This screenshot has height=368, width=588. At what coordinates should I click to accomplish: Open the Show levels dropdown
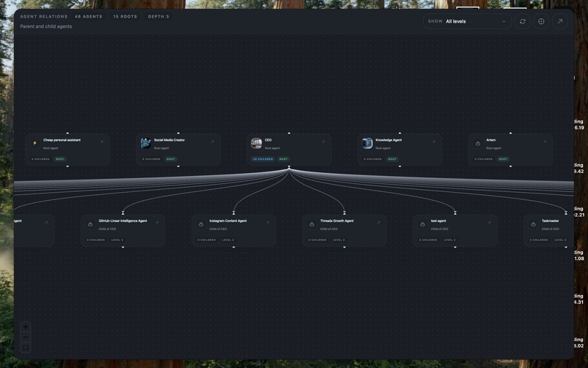467,21
